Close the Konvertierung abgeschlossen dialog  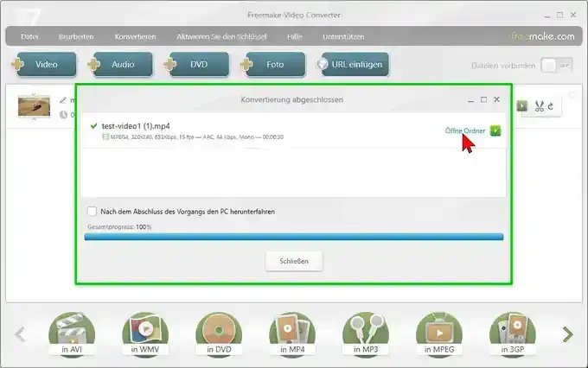[x=497, y=99]
